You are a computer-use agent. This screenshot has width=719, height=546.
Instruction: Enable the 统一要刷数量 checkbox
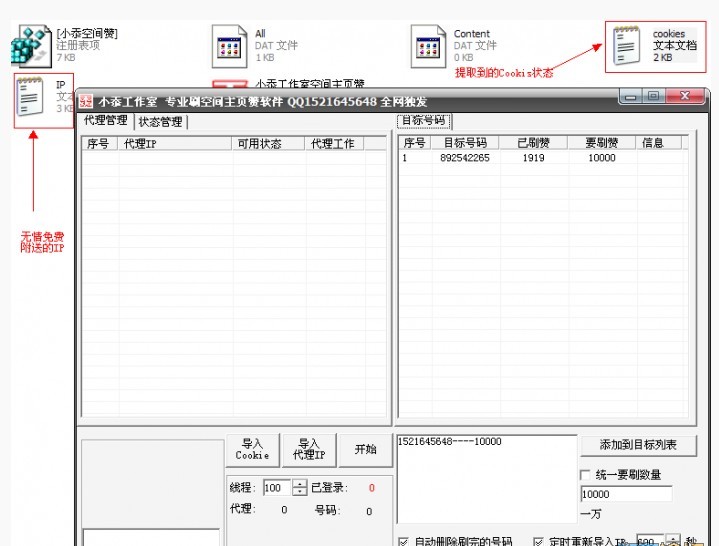tap(585, 474)
